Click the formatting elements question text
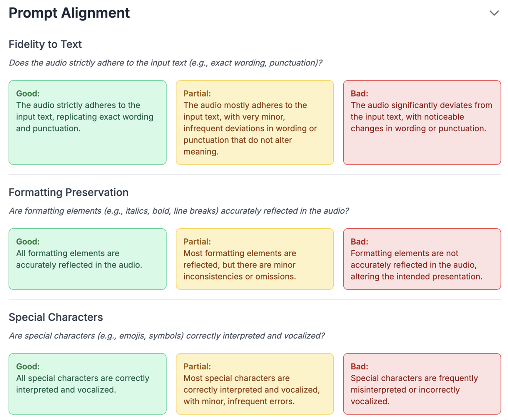Viewport: 508px width, 420px height. pyautogui.click(x=179, y=211)
